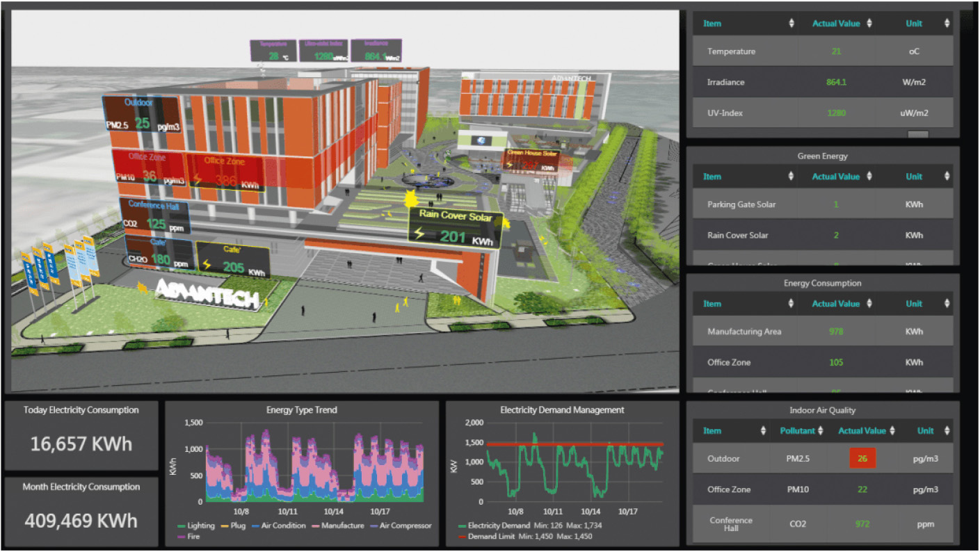Open the Conference Hall CO2 label

[154, 216]
